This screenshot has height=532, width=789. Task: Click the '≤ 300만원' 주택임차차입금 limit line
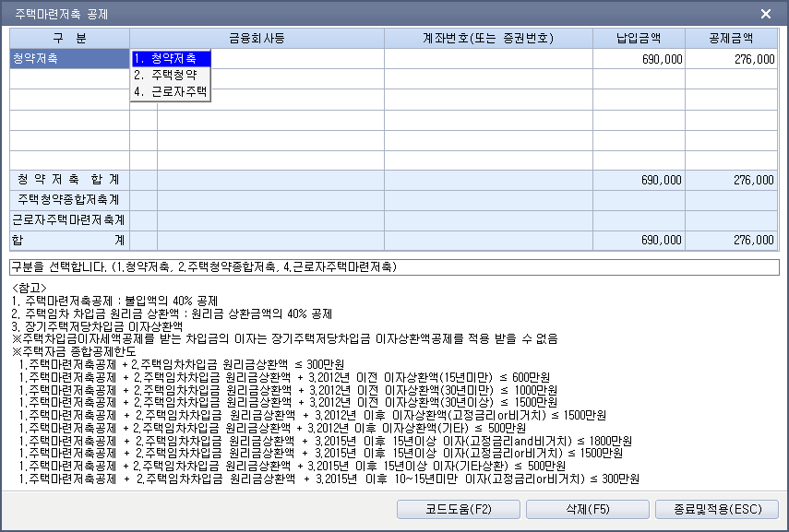click(181, 364)
